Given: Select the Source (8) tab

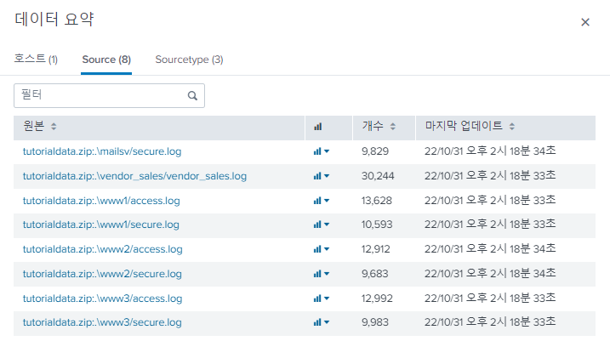Looking at the screenshot, I should [106, 60].
